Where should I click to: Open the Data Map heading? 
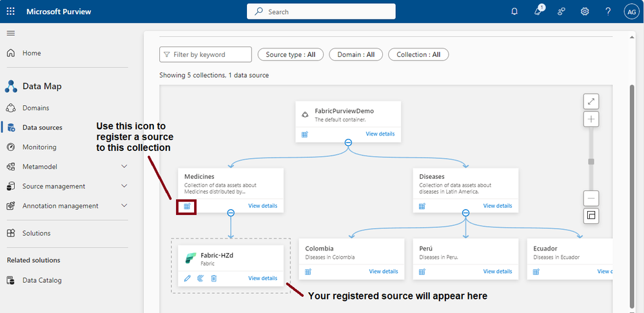tap(42, 86)
